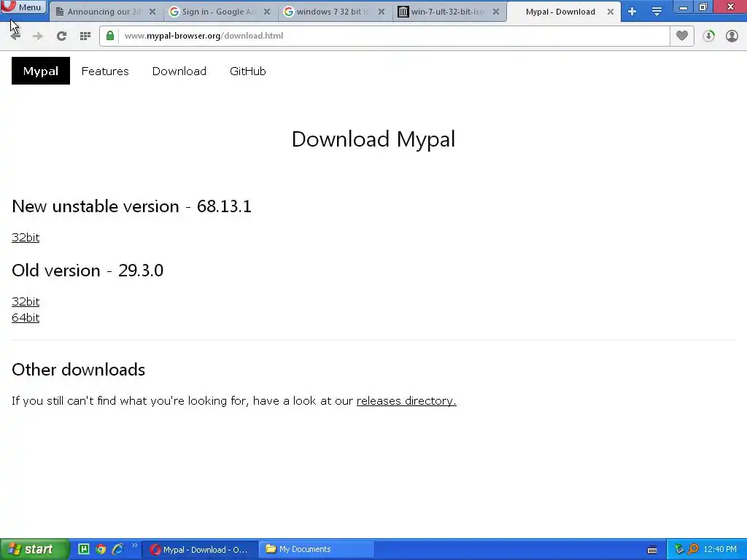This screenshot has height=560, width=747.
Task: Click the orange magnifier tray icon
Action: pos(693,550)
